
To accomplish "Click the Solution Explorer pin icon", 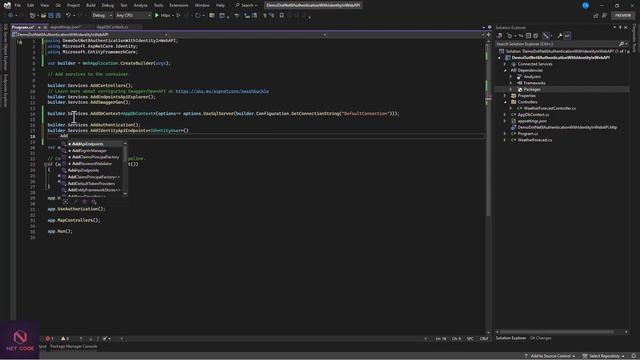I will [620, 27].
